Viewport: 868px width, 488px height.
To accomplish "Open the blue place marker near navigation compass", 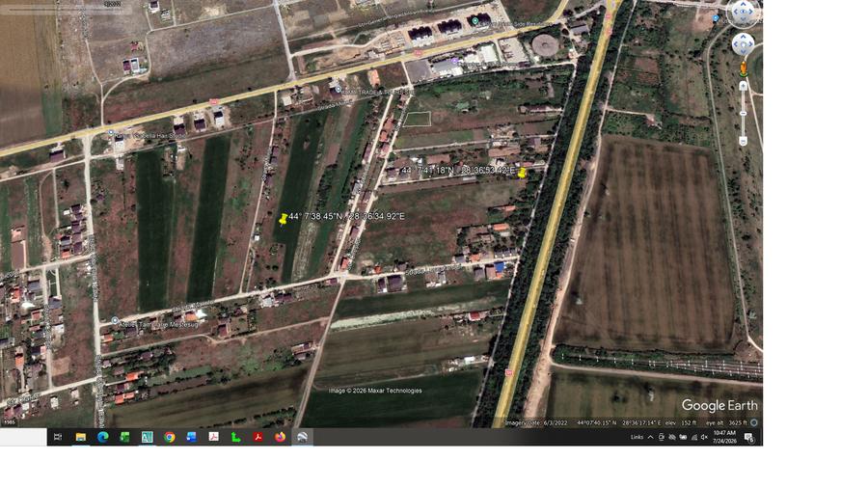I will [x=716, y=18].
